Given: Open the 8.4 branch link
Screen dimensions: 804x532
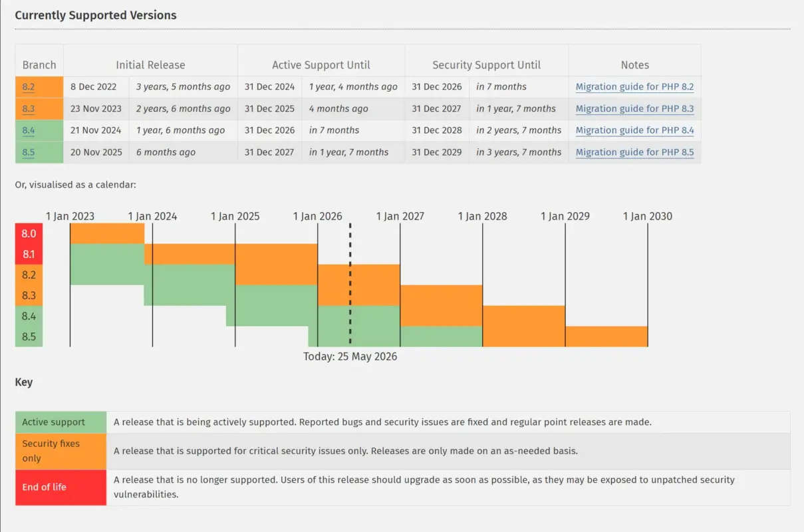Looking at the screenshot, I should [x=29, y=131].
